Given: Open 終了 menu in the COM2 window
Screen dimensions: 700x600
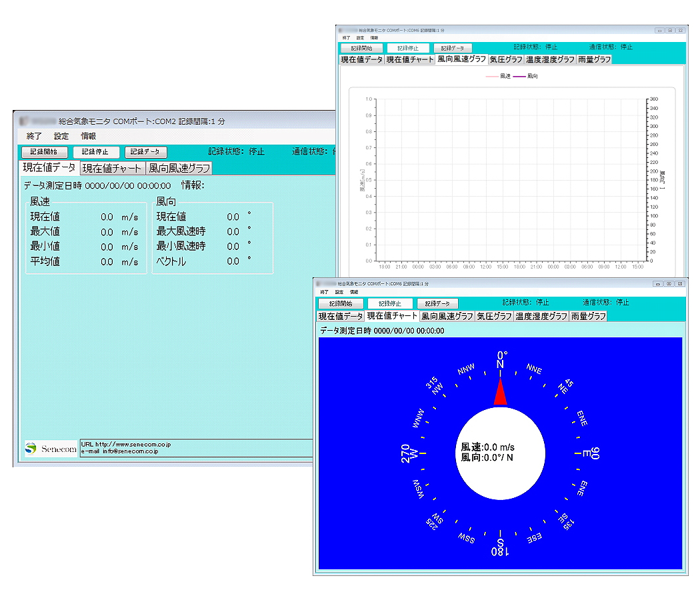Looking at the screenshot, I should pyautogui.click(x=33, y=136).
